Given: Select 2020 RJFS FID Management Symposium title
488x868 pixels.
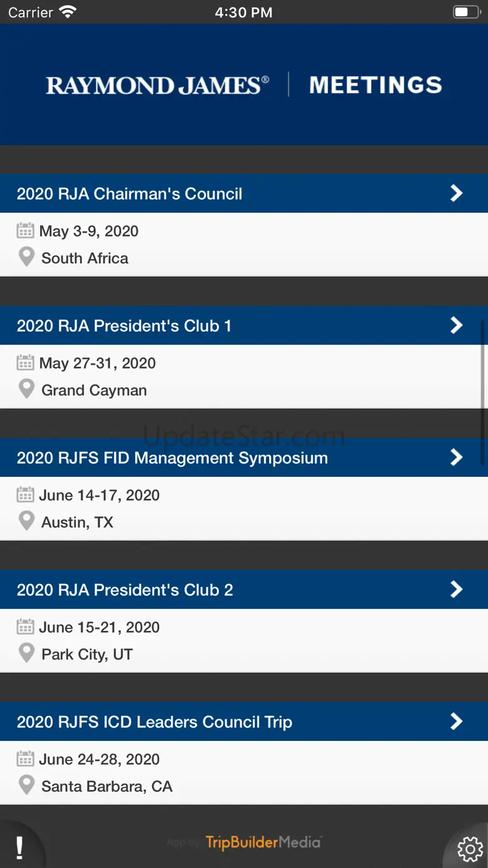Looking at the screenshot, I should pos(172,458).
